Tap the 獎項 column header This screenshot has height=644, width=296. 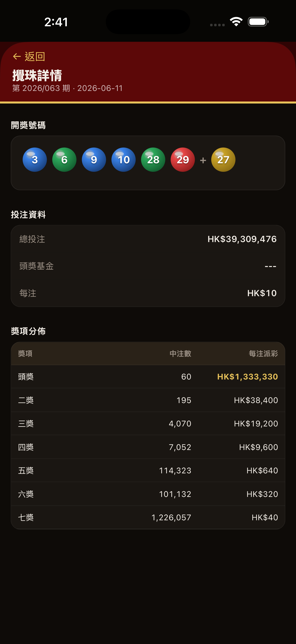[25, 353]
